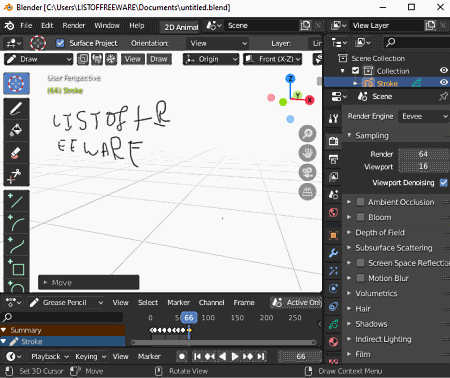The height and width of the screenshot is (378, 450).
Task: Open the Render Engine Eevee dropdown
Action: click(x=424, y=116)
